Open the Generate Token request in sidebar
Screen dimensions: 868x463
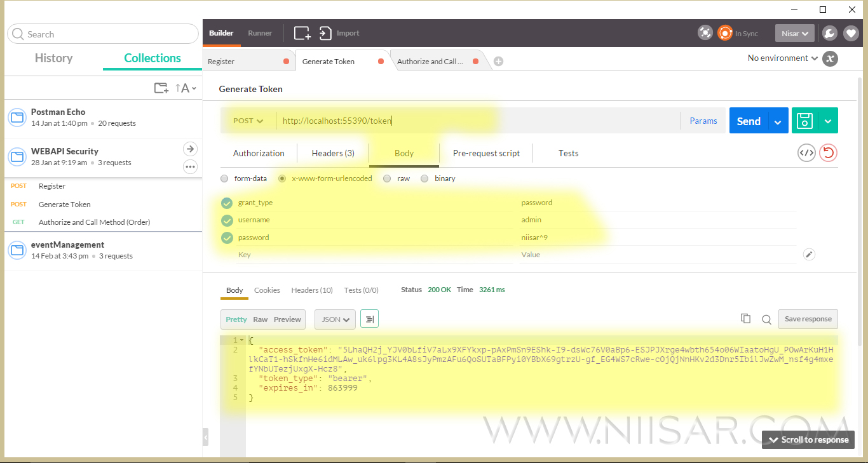[x=65, y=205]
